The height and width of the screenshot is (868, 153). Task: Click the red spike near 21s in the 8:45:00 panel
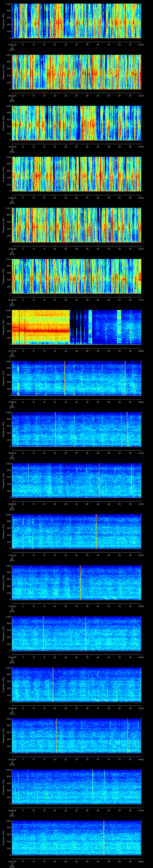point(56,736)
